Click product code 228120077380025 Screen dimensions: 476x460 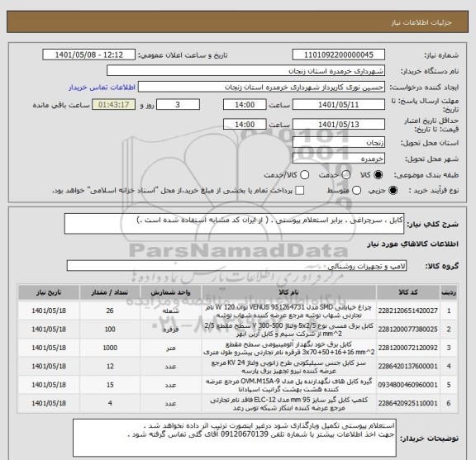coord(408,330)
